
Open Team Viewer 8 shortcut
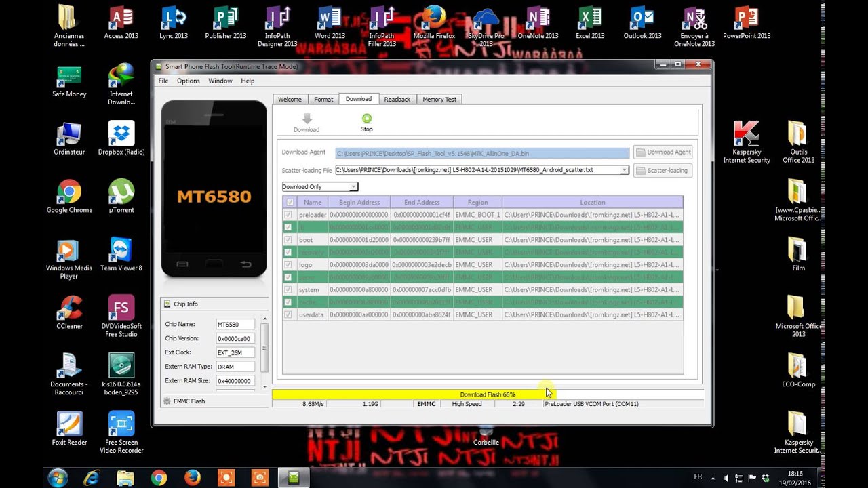point(121,255)
